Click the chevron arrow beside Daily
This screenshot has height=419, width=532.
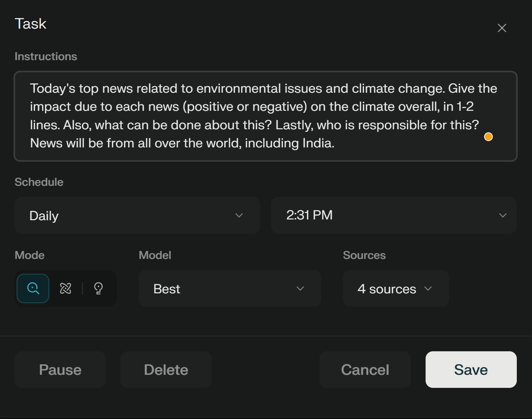239,215
